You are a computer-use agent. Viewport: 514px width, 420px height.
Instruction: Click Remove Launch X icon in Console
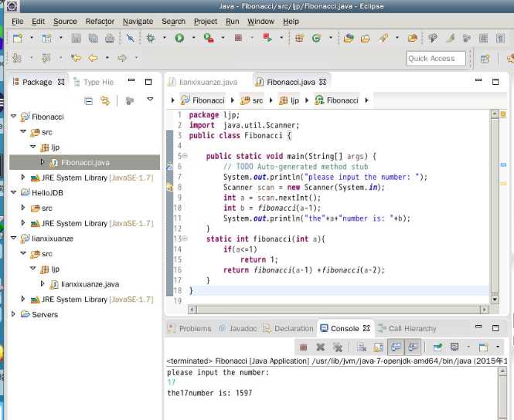pyautogui.click(x=321, y=347)
